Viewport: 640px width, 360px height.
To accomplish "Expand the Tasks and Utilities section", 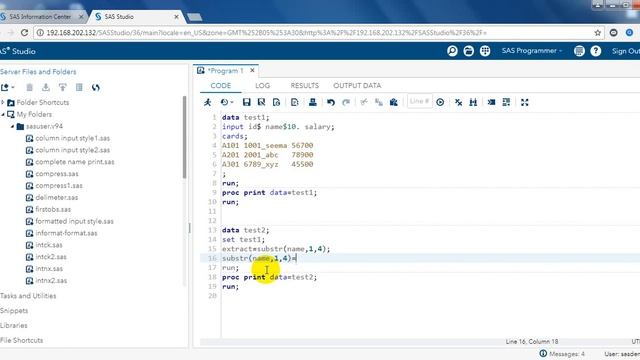I will (28, 296).
